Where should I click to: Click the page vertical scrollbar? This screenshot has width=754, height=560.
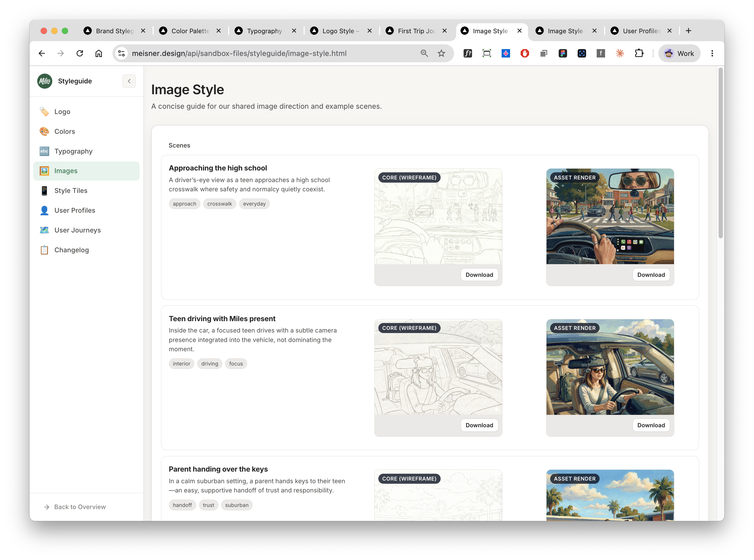(x=720, y=153)
